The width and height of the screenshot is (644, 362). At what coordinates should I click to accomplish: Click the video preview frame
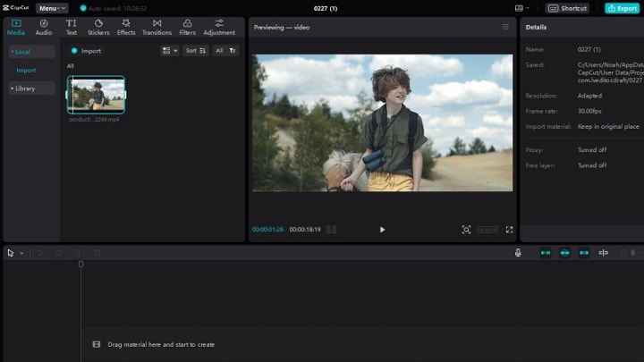(x=383, y=122)
